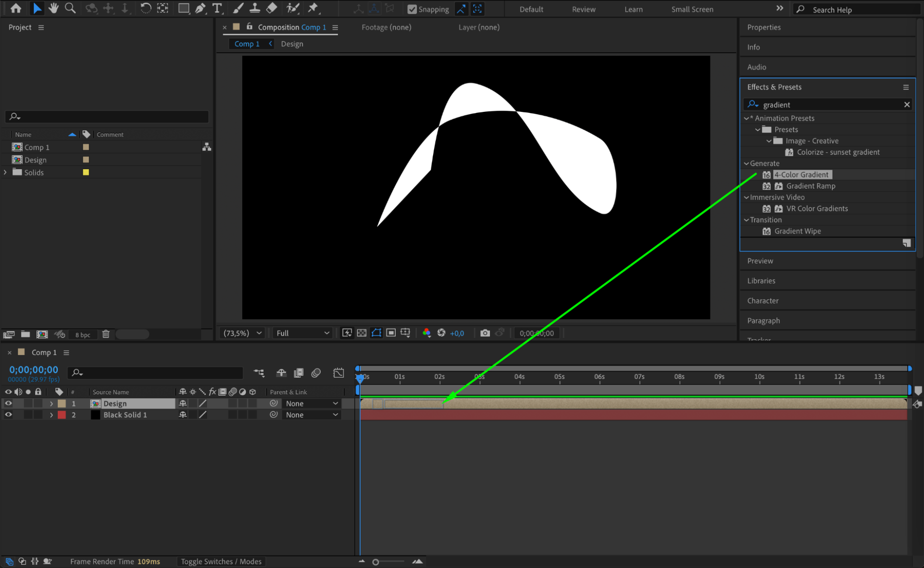Toggle the Snapping checkbox
This screenshot has width=924, height=568.
(412, 9)
